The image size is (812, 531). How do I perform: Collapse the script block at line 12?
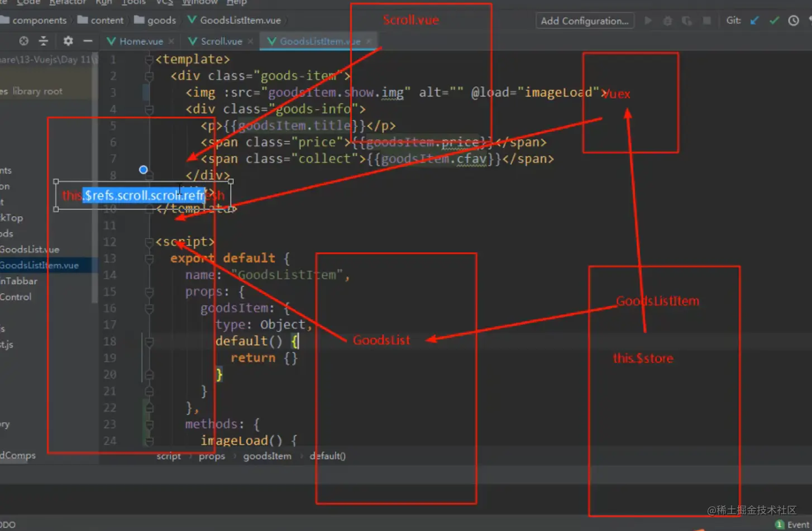tap(149, 242)
